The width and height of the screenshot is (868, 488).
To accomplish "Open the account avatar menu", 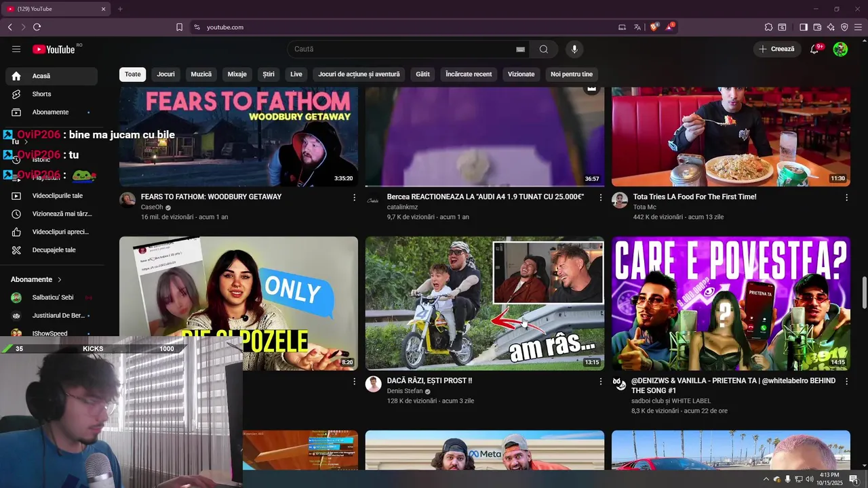I will (x=840, y=49).
